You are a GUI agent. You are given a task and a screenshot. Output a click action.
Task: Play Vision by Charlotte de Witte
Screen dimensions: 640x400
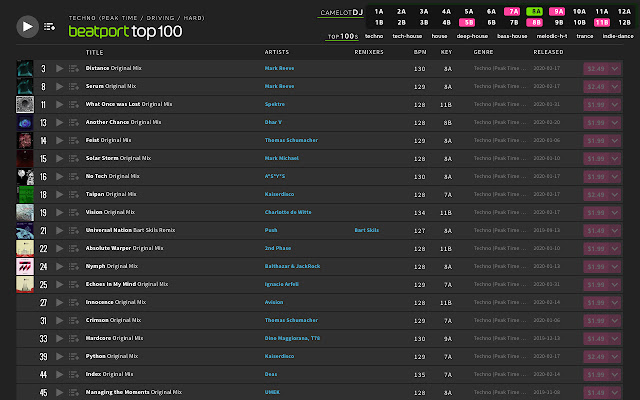tap(60, 212)
